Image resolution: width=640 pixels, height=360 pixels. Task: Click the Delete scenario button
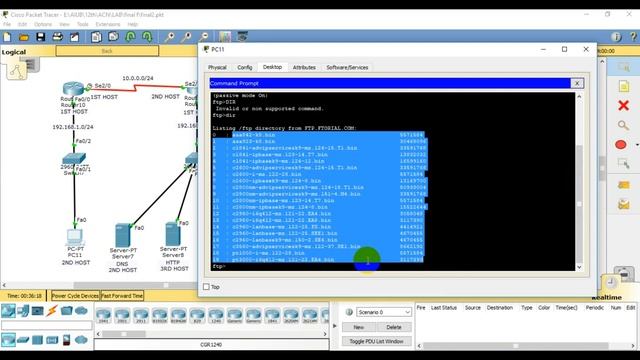[394, 327]
